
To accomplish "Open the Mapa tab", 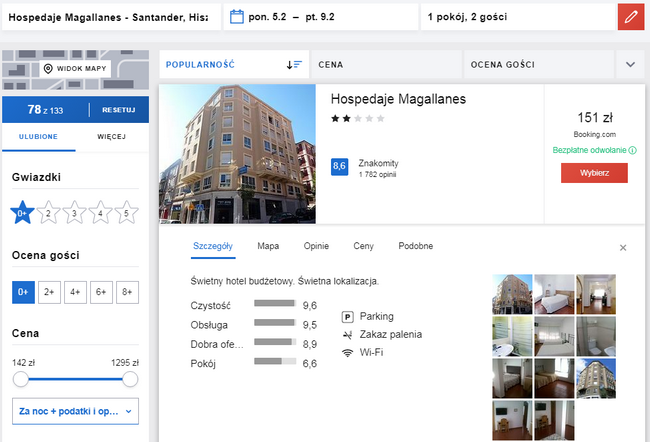I will (x=268, y=246).
